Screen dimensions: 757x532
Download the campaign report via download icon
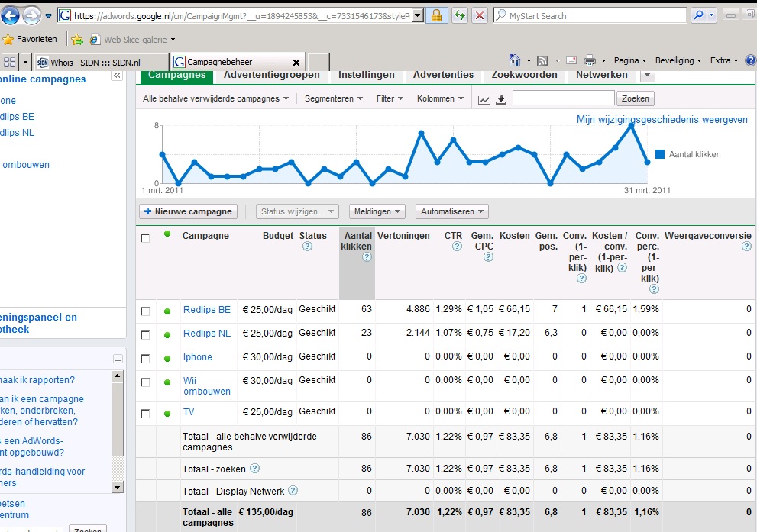click(501, 100)
